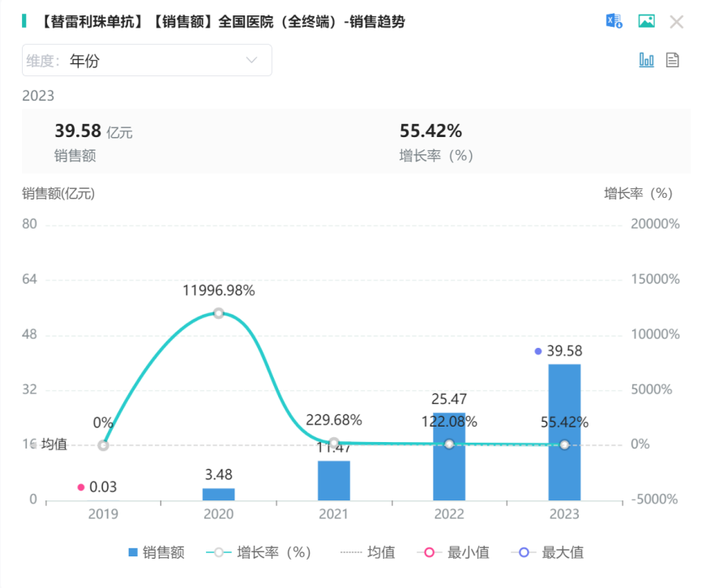702x588 pixels.
Task: Click the pink minimum marker 0.03
Action: tap(81, 487)
